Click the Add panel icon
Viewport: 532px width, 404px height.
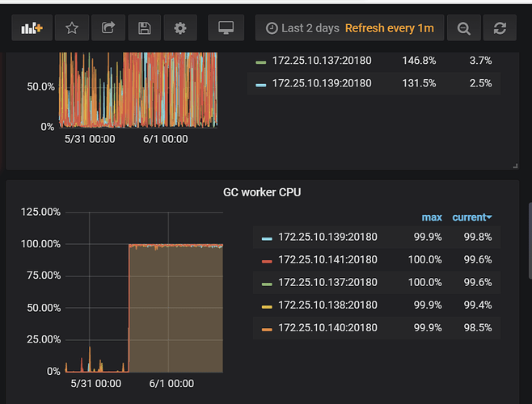click(32, 28)
